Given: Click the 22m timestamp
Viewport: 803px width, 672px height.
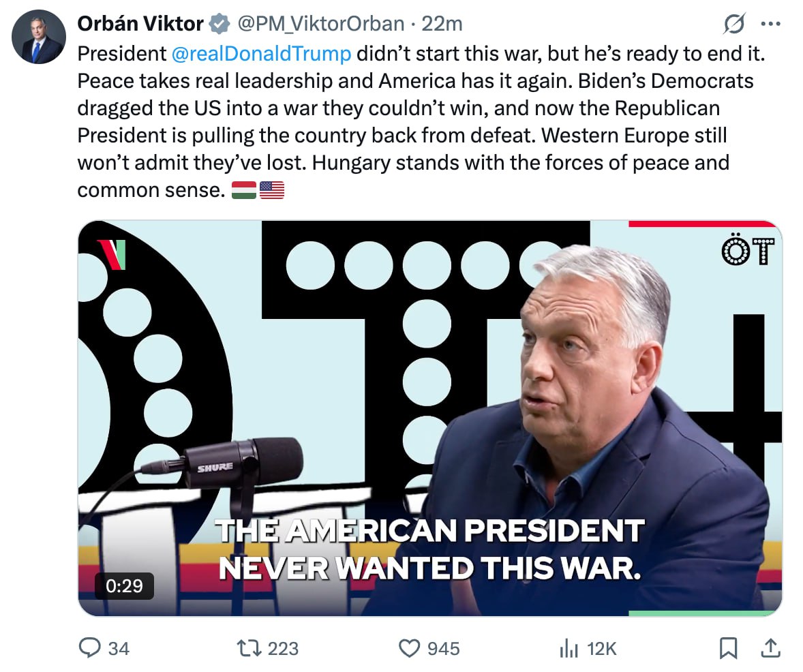Looking at the screenshot, I should point(442,24).
